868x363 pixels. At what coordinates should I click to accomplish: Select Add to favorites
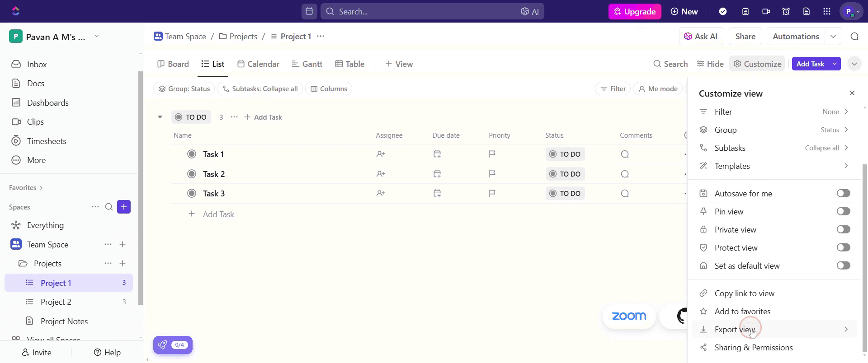click(774, 311)
